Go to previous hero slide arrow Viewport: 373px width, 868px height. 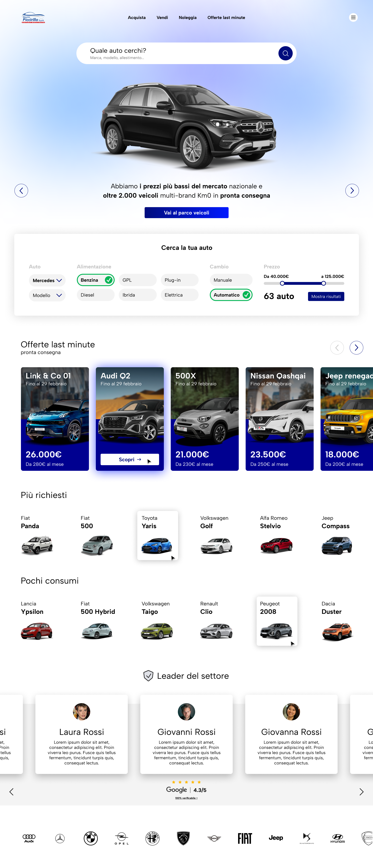tap(21, 191)
